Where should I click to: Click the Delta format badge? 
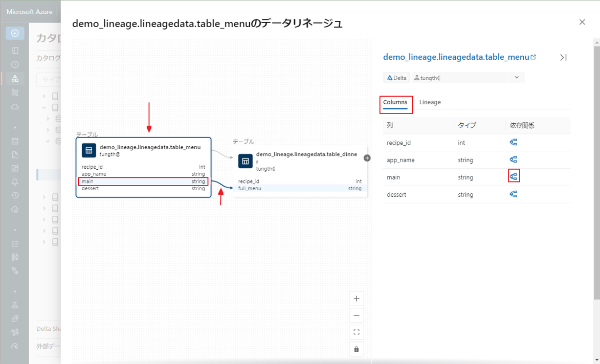(x=397, y=78)
